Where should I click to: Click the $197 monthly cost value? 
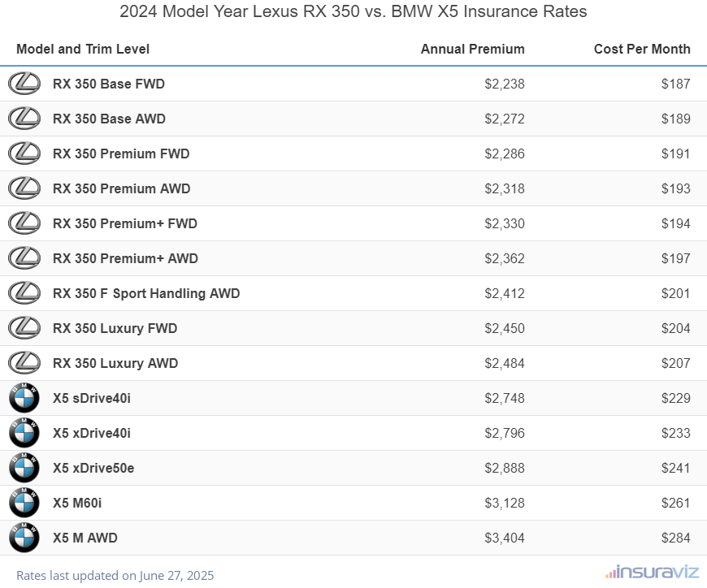point(676,258)
